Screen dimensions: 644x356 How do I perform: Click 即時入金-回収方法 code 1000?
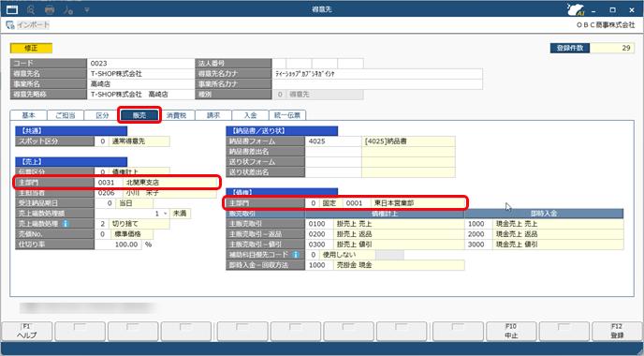[x=319, y=265]
